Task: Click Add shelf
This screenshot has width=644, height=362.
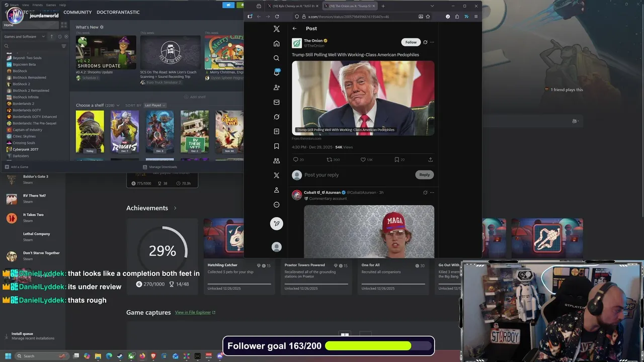Action: tap(195, 97)
